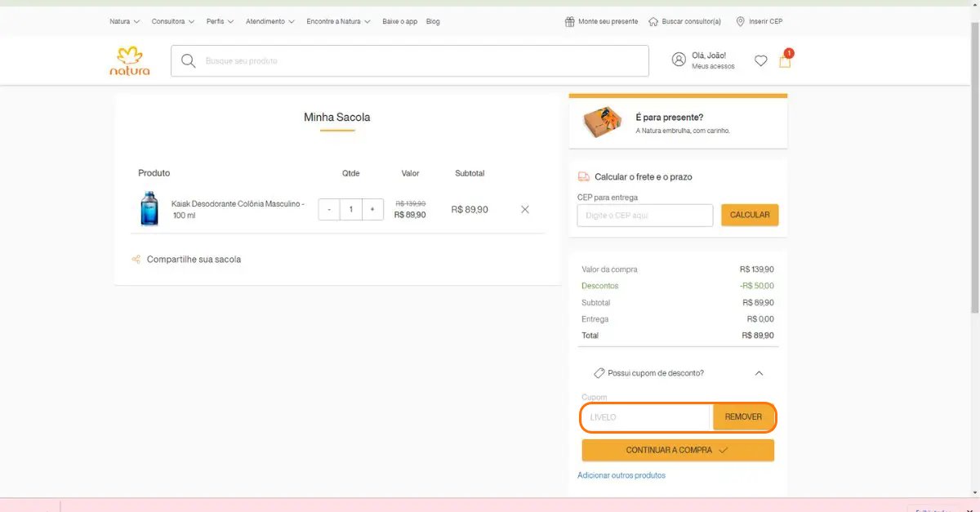Open Adicionar outros produtos link
Viewport: 980px width, 512px height.
(x=621, y=475)
